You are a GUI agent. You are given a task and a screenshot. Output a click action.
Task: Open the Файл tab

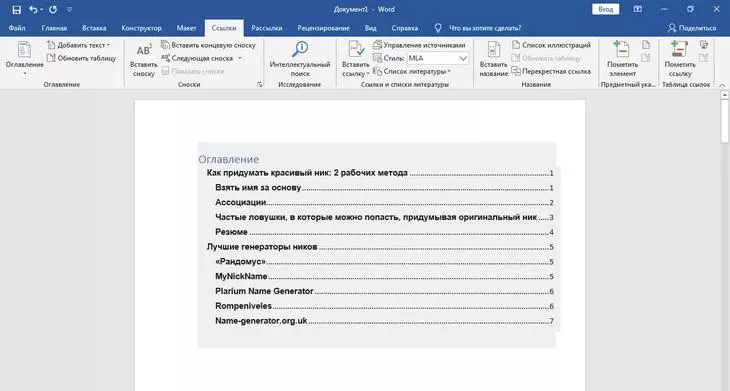click(x=17, y=28)
